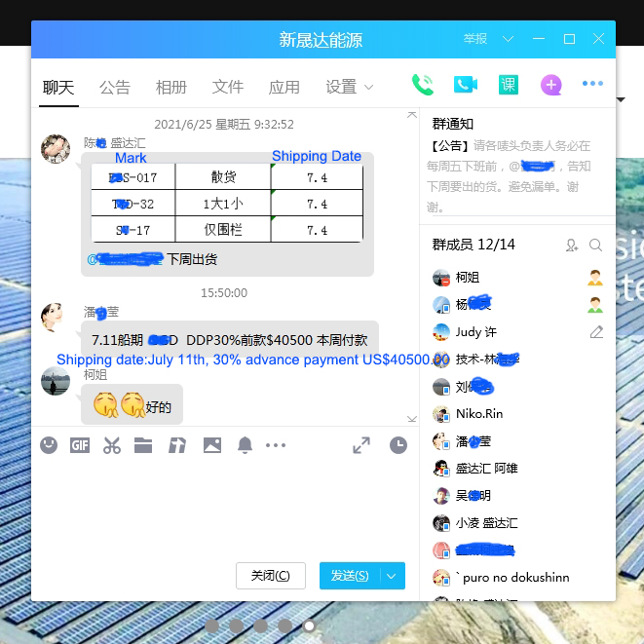The width and height of the screenshot is (644, 644).
Task: Click the @mention before 下周出货
Action: pyautogui.click(x=125, y=259)
